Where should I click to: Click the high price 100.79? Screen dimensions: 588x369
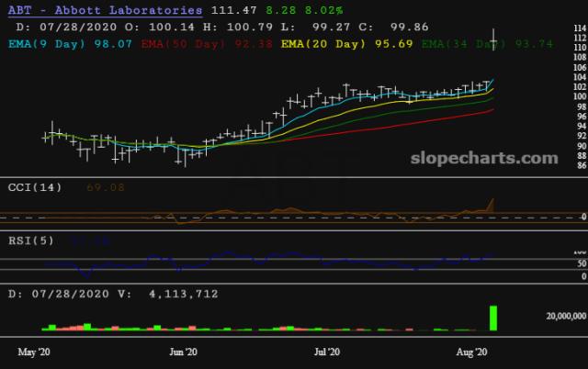point(250,27)
